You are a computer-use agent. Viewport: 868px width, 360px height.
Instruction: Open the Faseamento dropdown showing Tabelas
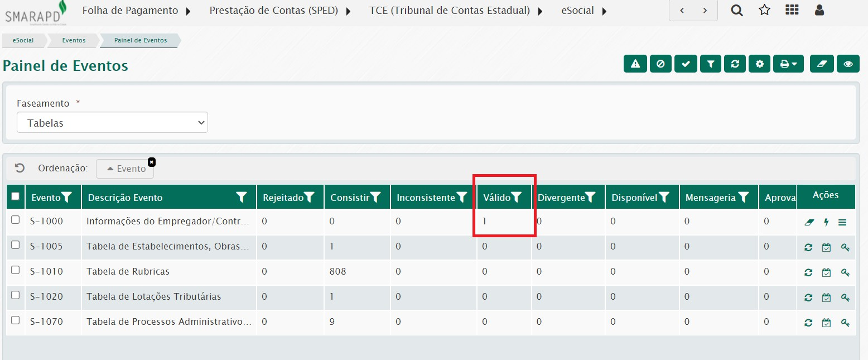112,123
